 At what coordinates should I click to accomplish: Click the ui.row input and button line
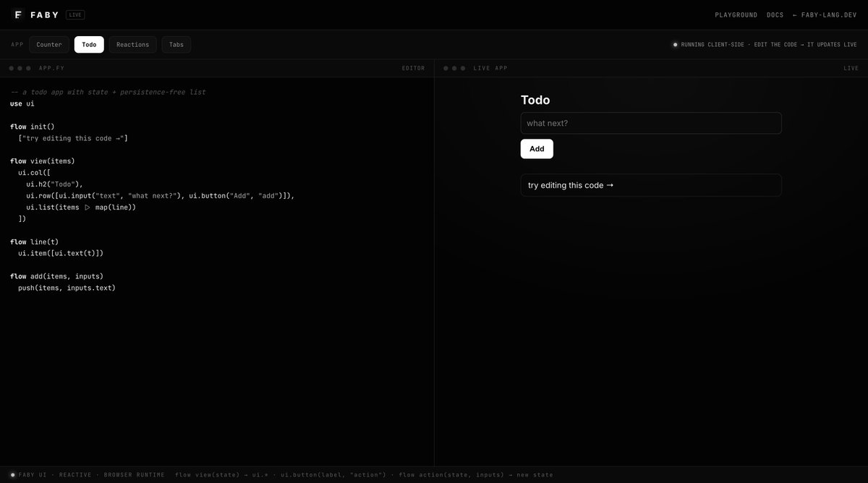(161, 196)
